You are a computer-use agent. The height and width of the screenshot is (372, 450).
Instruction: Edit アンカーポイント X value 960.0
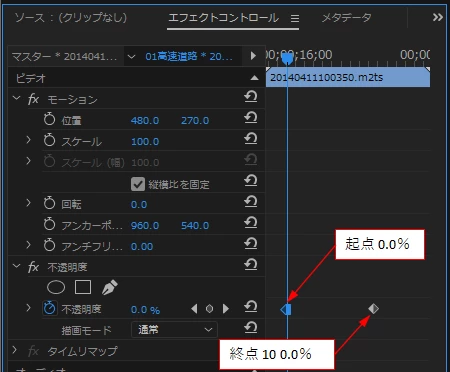coord(145,225)
